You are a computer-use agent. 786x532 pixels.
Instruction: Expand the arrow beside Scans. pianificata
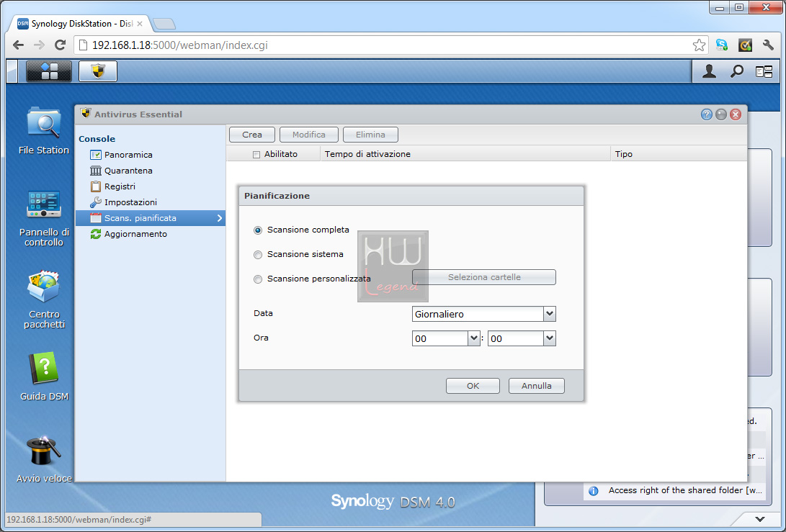tap(219, 218)
